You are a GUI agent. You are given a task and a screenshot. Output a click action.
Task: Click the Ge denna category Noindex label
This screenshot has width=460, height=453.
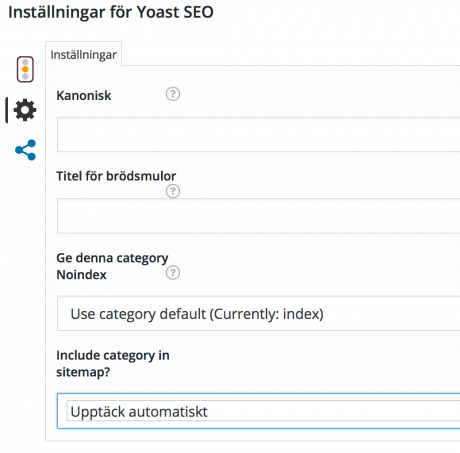112,266
